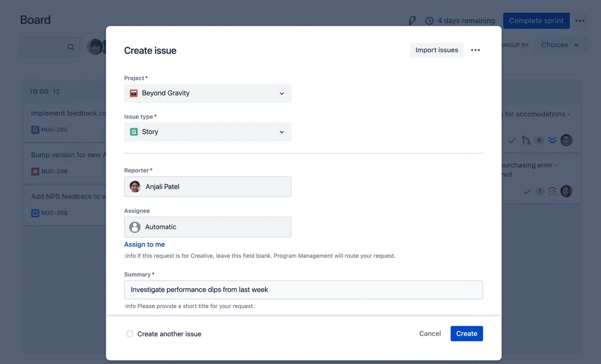Click the board search input field
This screenshot has height=364, width=601.
pos(51,47)
